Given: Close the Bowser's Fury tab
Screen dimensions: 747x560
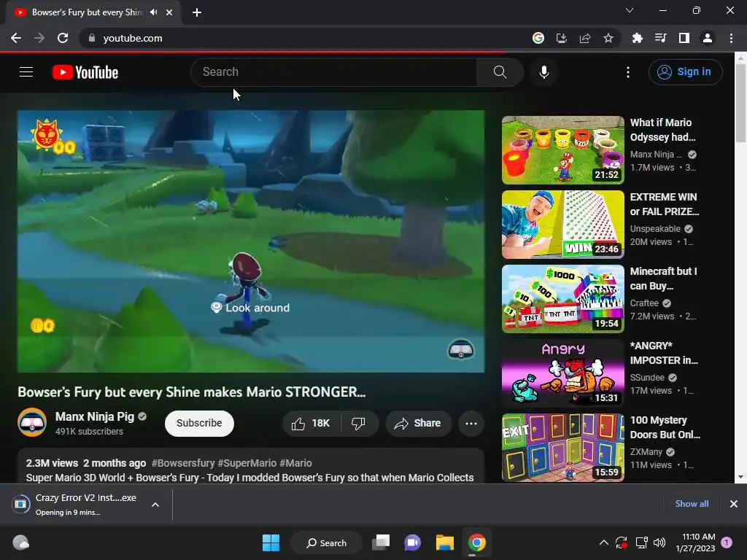Looking at the screenshot, I should (169, 12).
